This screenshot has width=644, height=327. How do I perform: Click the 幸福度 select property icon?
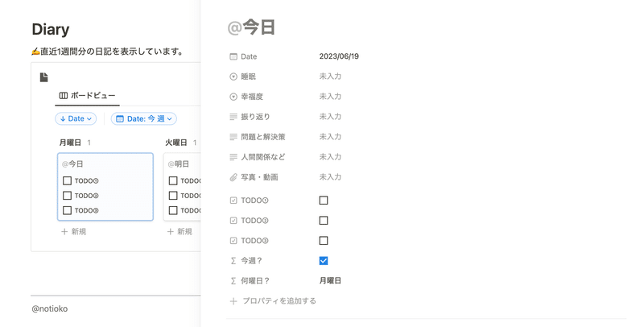[233, 97]
